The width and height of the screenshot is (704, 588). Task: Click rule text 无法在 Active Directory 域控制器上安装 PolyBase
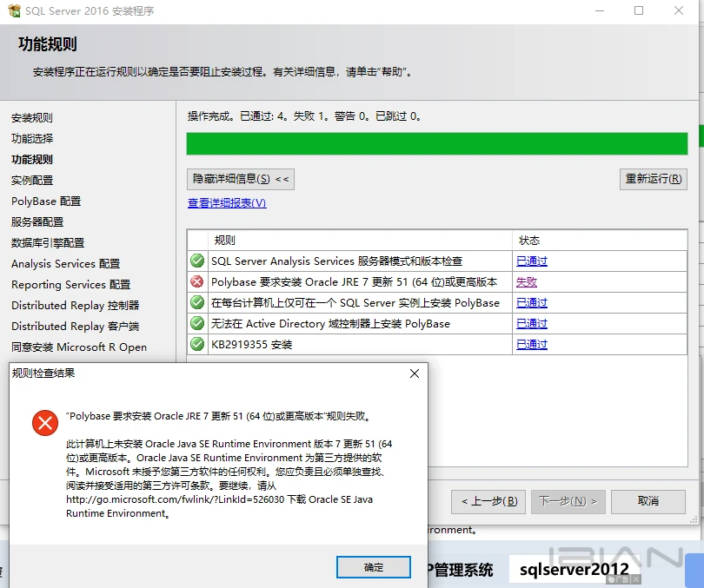[x=330, y=324]
